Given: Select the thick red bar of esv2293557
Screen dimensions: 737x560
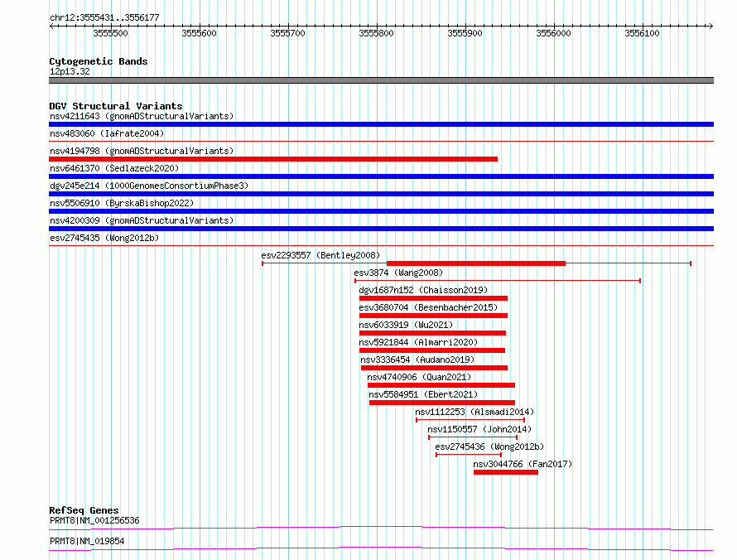Looking at the screenshot, I should pyautogui.click(x=475, y=263).
